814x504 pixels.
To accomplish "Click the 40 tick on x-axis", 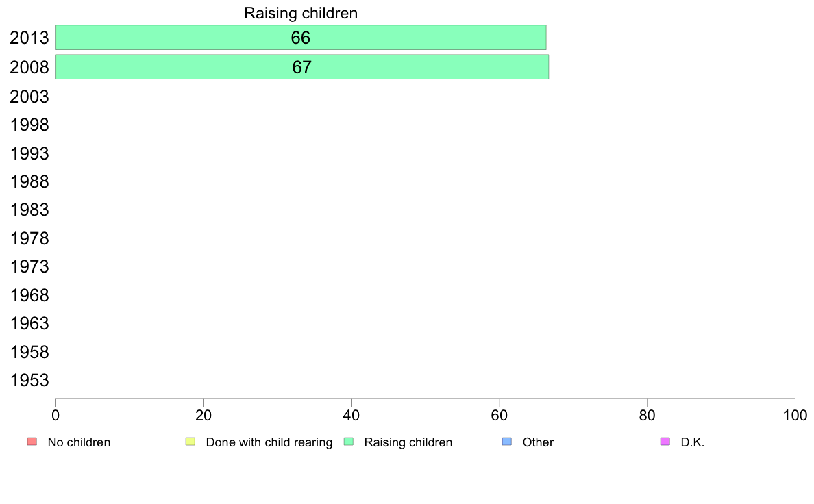I will (351, 415).
